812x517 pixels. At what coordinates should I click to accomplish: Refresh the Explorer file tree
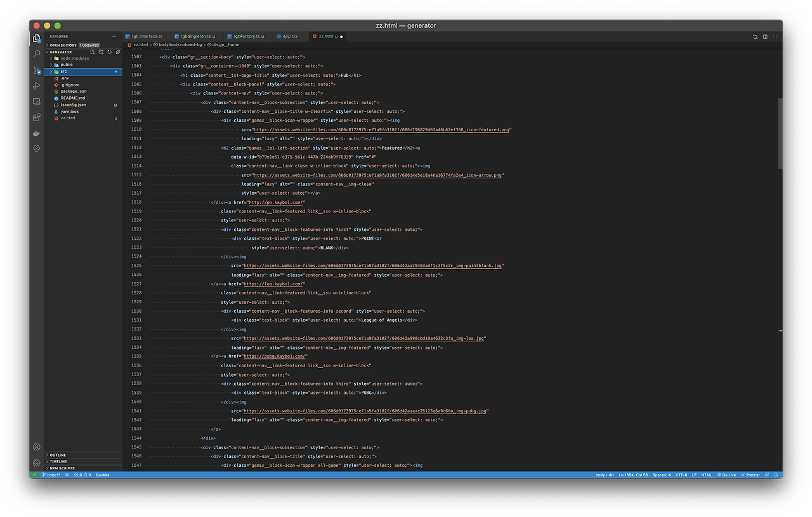(109, 52)
